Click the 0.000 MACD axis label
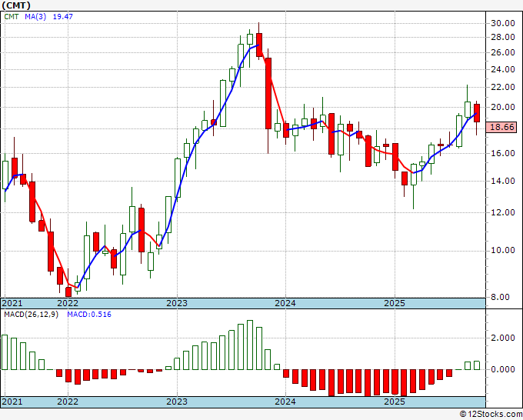This screenshot has height=420, width=523. pos(503,369)
